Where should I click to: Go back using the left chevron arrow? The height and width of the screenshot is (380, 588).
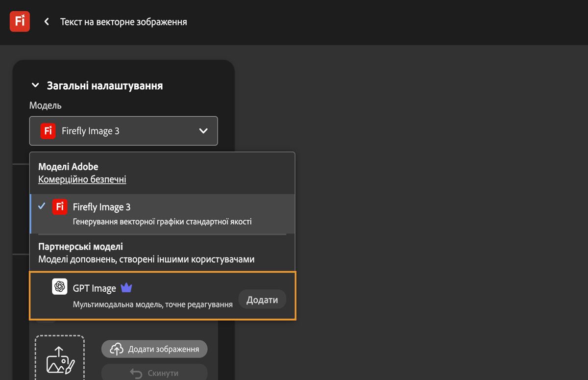click(x=47, y=22)
